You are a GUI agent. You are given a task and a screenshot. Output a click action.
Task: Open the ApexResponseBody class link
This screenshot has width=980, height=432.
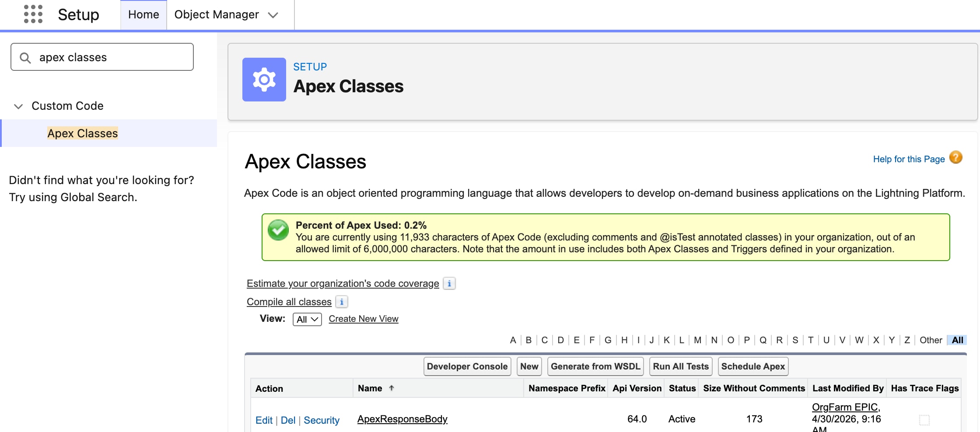[402, 419]
